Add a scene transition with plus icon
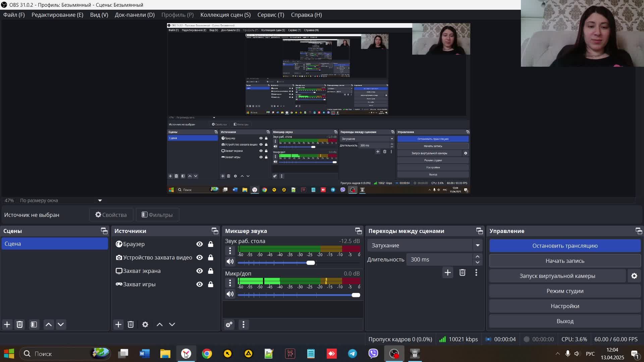The width and height of the screenshot is (644, 362). 448,273
